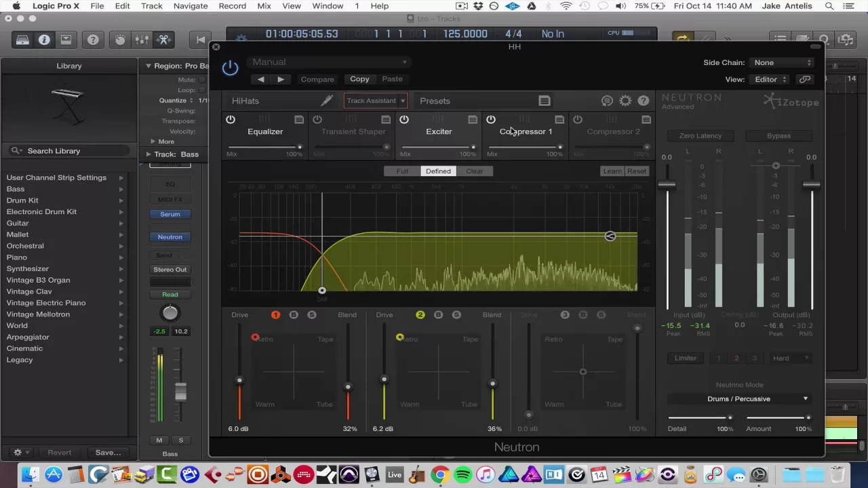868x488 pixels.
Task: Click the plugin link chain icon
Action: click(805, 79)
